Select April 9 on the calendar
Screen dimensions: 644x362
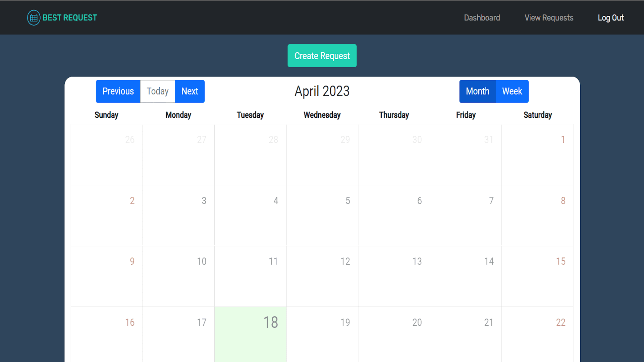pyautogui.click(x=106, y=276)
